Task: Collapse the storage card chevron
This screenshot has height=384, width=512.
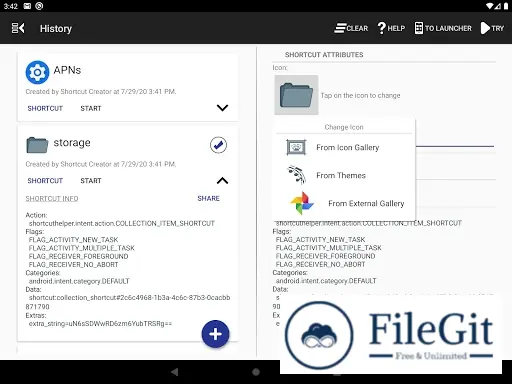Action: (222, 180)
